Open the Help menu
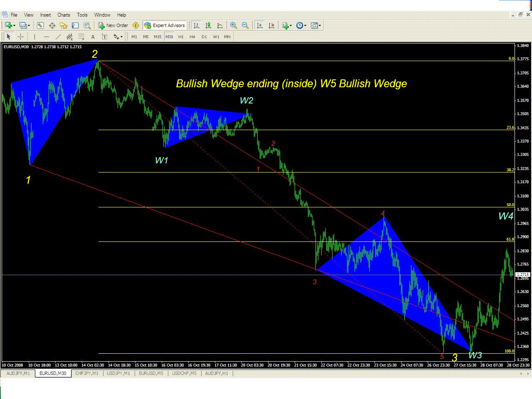This screenshot has width=532, height=399. (x=121, y=15)
